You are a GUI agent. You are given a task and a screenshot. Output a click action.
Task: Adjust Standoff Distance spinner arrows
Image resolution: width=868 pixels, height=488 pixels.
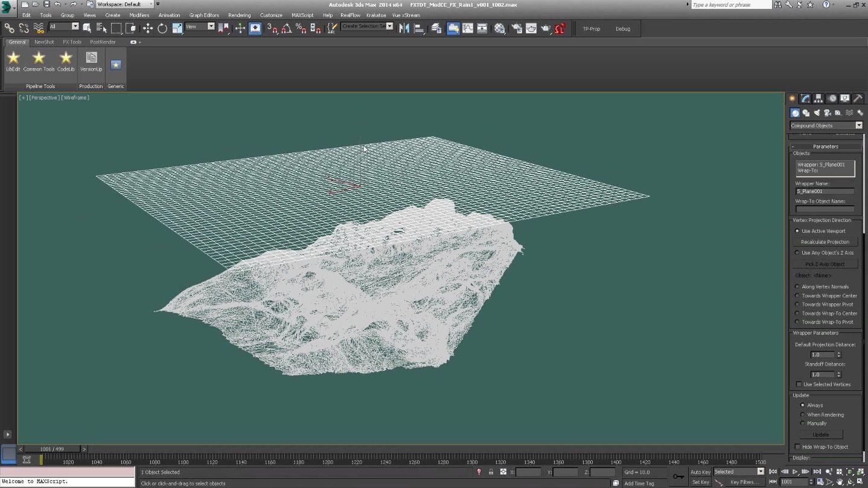pos(838,375)
